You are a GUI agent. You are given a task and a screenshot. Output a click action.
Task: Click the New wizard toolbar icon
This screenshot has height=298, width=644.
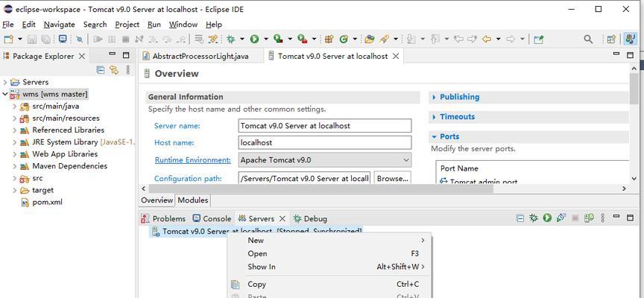[9, 39]
